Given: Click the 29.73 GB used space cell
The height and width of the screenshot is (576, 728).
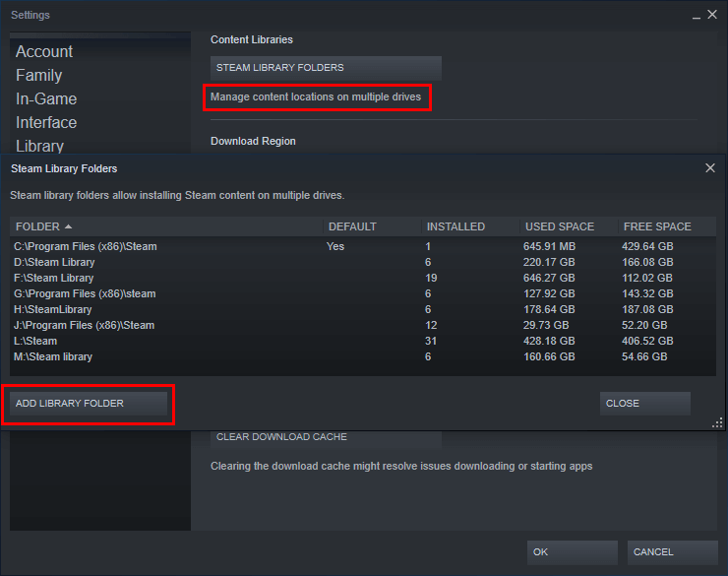Looking at the screenshot, I should (546, 325).
